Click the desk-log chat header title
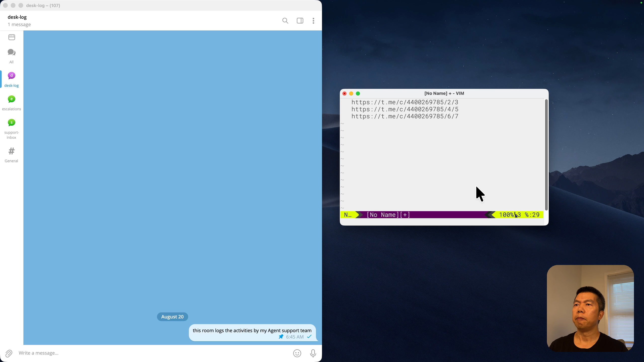644x362 pixels. pos(17,17)
